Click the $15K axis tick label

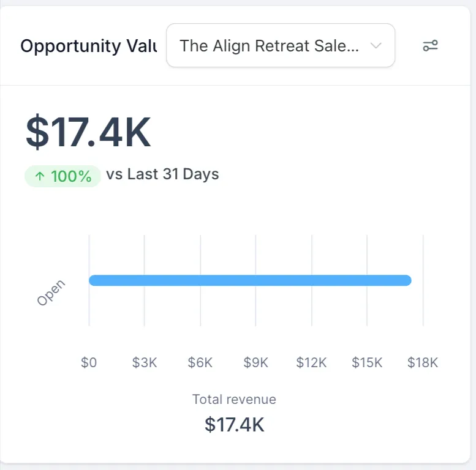click(367, 362)
